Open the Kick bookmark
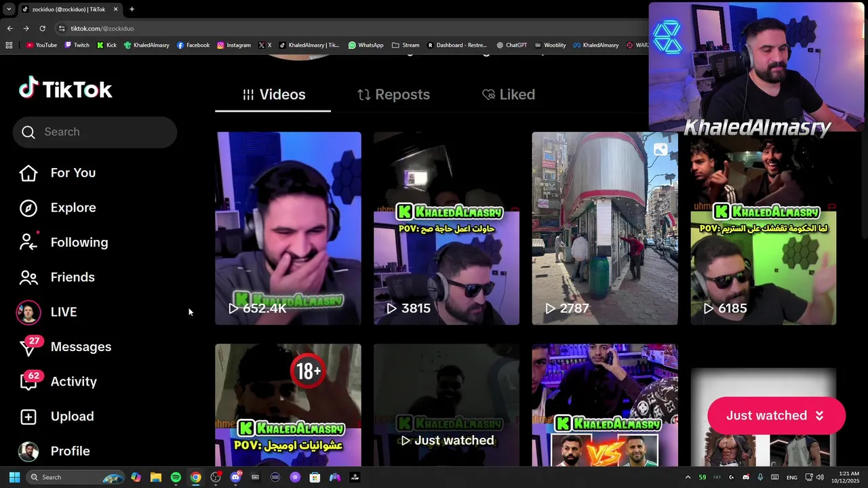868x488 pixels. click(x=106, y=45)
